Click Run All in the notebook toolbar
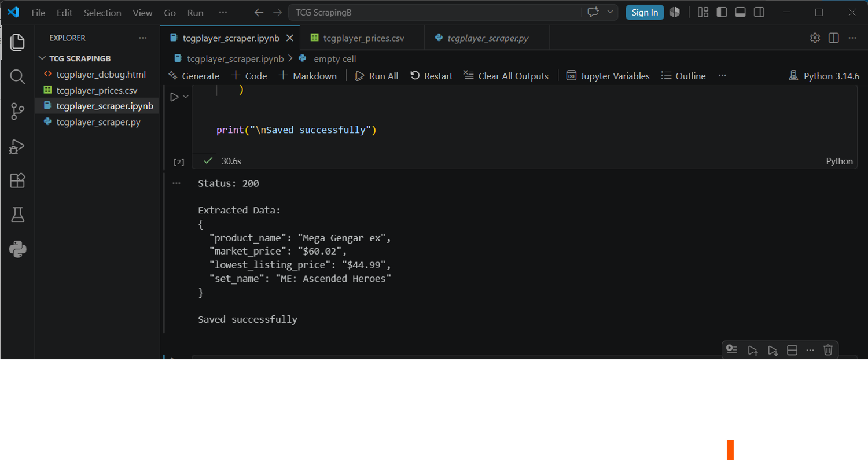 376,76
